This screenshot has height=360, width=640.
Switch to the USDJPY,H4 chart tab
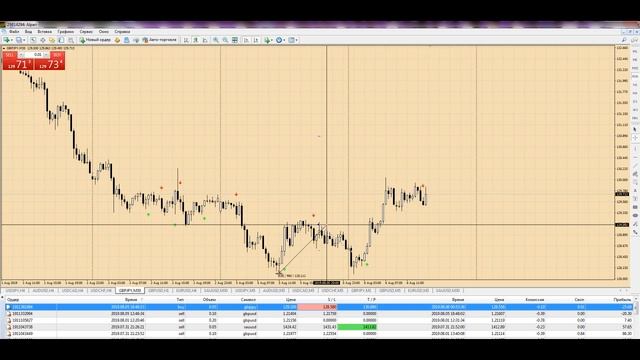[16, 291]
